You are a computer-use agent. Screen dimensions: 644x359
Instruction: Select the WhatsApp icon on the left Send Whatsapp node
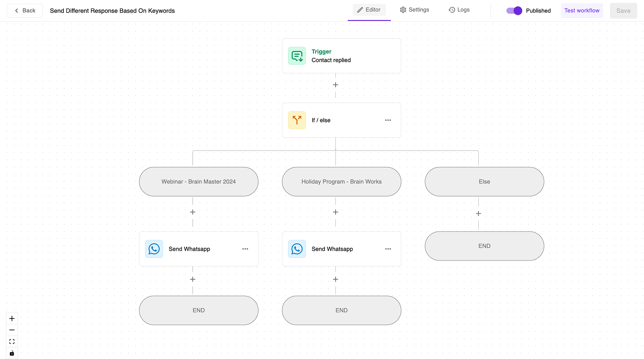tap(154, 249)
